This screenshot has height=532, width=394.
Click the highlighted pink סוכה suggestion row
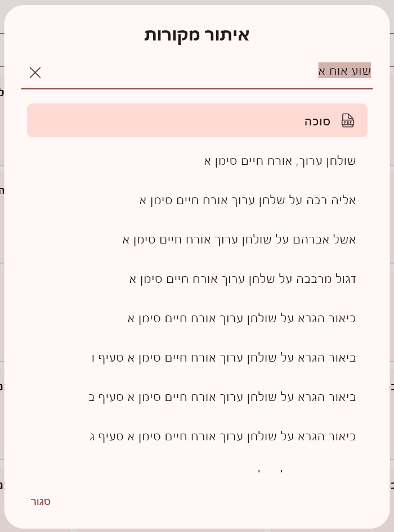pos(197,120)
